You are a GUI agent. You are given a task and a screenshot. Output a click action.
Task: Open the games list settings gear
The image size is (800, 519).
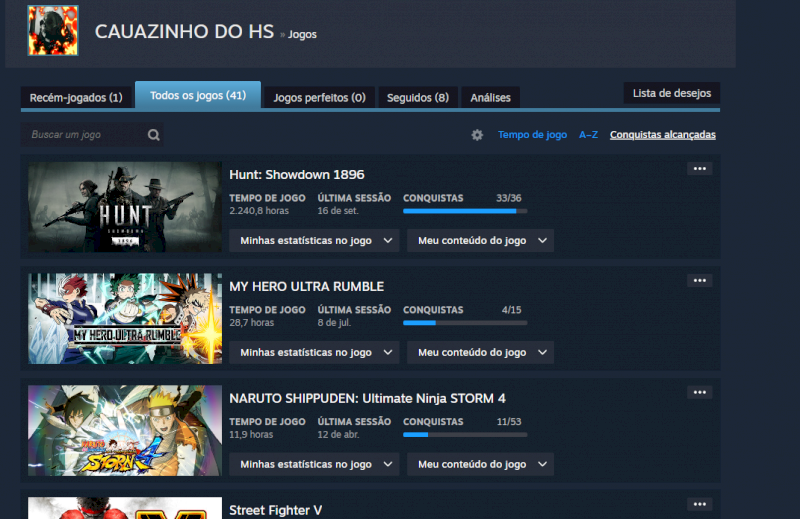tap(477, 135)
